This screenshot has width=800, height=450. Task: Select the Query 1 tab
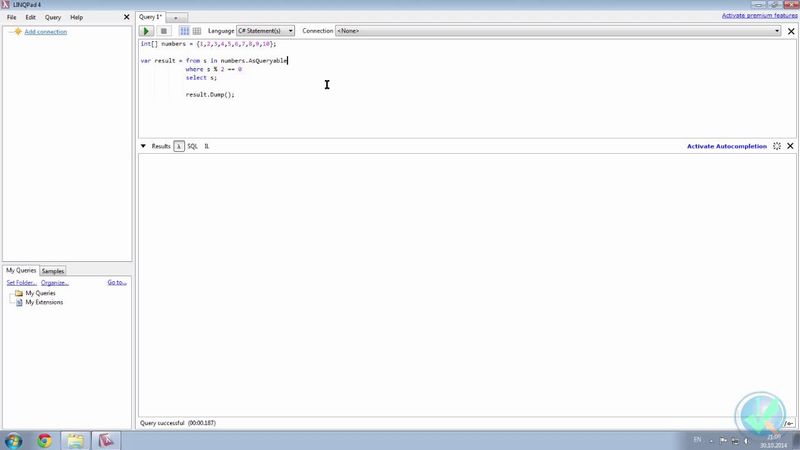[x=151, y=17]
